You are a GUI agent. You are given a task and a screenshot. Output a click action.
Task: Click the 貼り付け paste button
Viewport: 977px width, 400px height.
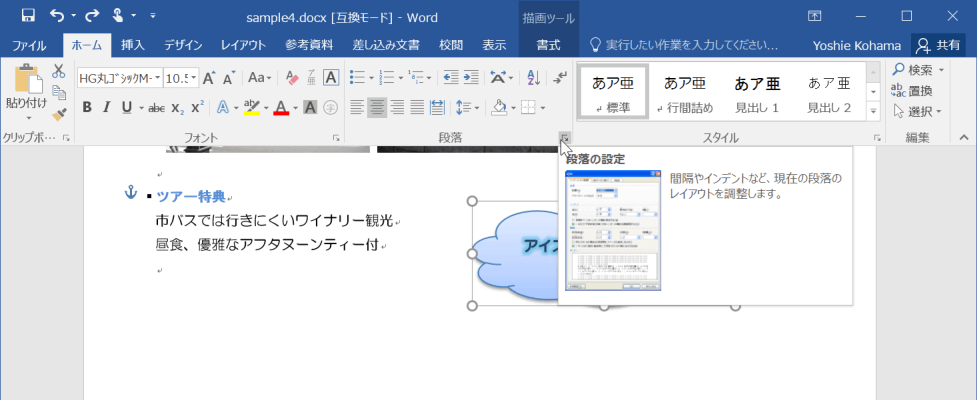coord(26,93)
